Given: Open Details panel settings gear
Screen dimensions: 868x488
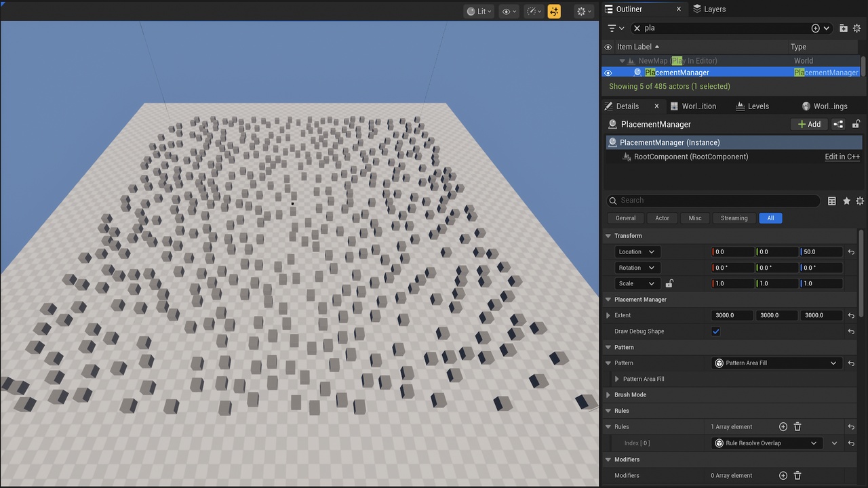Looking at the screenshot, I should tap(860, 201).
